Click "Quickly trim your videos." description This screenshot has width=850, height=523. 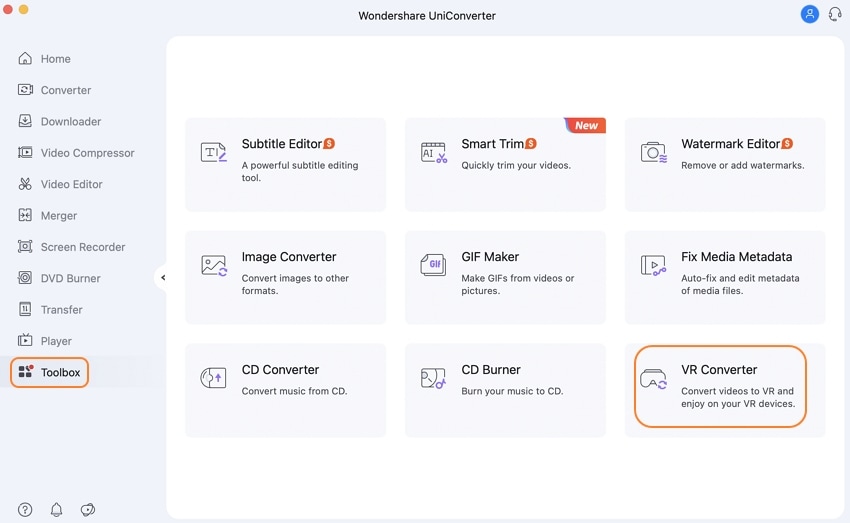coord(516,165)
